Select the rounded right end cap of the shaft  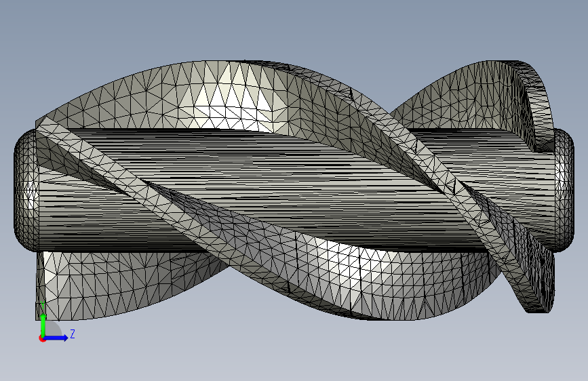coord(564,190)
